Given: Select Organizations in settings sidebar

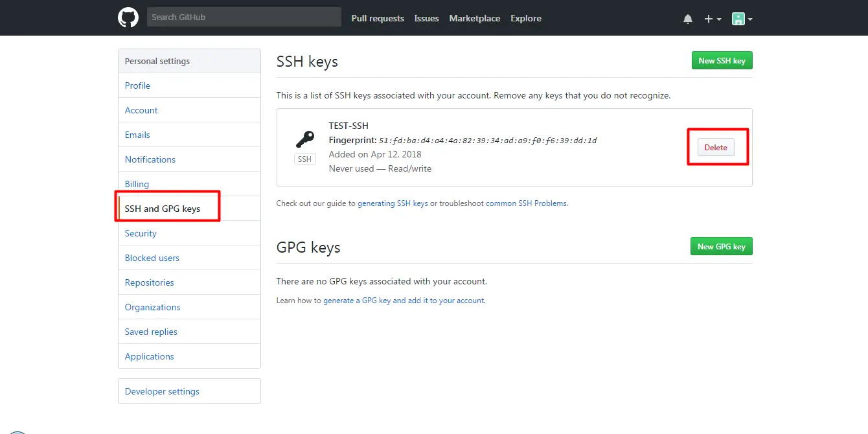Looking at the screenshot, I should [x=189, y=307].
